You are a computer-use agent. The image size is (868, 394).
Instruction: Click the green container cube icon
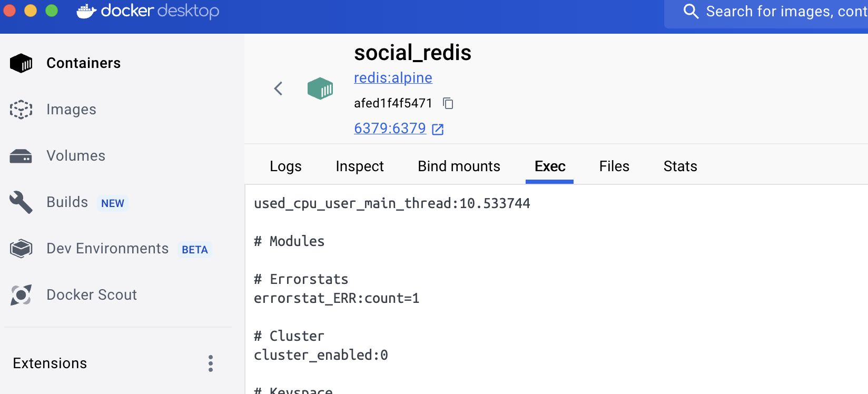tap(320, 88)
